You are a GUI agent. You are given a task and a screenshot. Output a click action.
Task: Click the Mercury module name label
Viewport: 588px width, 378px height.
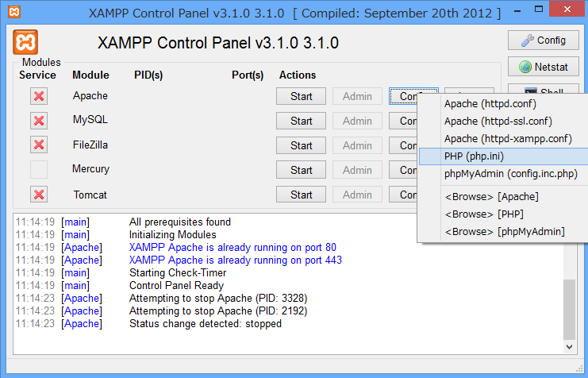(90, 169)
